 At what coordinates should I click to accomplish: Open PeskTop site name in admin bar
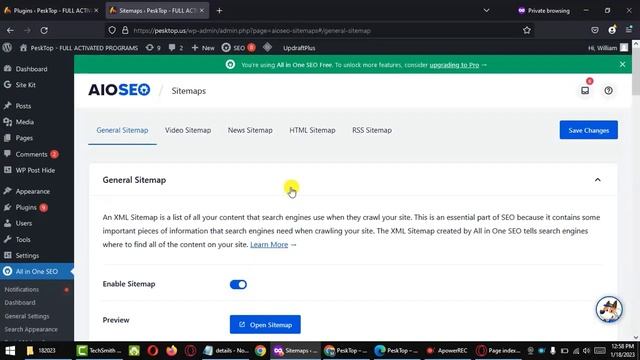(x=79, y=48)
